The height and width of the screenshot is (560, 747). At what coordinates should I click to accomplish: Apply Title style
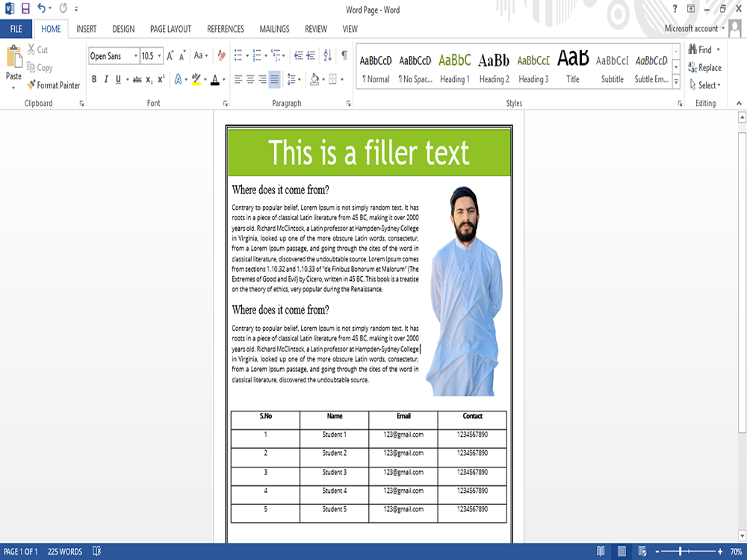[x=573, y=68]
